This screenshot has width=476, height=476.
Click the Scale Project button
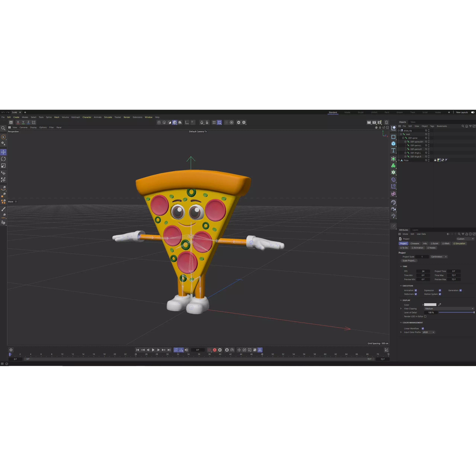[409, 261]
